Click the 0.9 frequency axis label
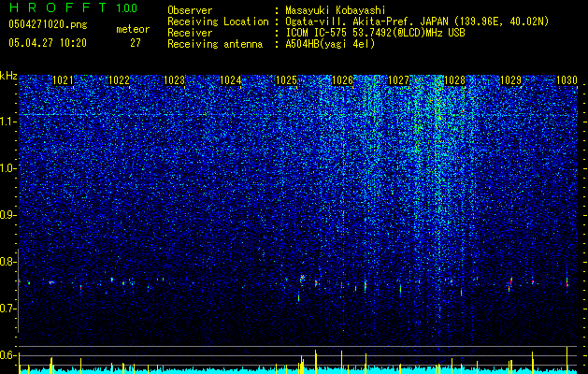 pyautogui.click(x=7, y=215)
